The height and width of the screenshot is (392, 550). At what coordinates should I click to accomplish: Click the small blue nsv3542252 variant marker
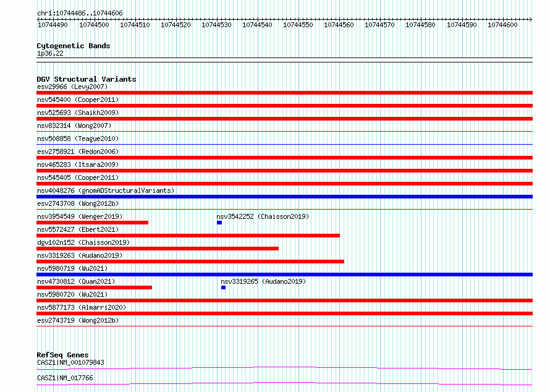click(x=219, y=223)
